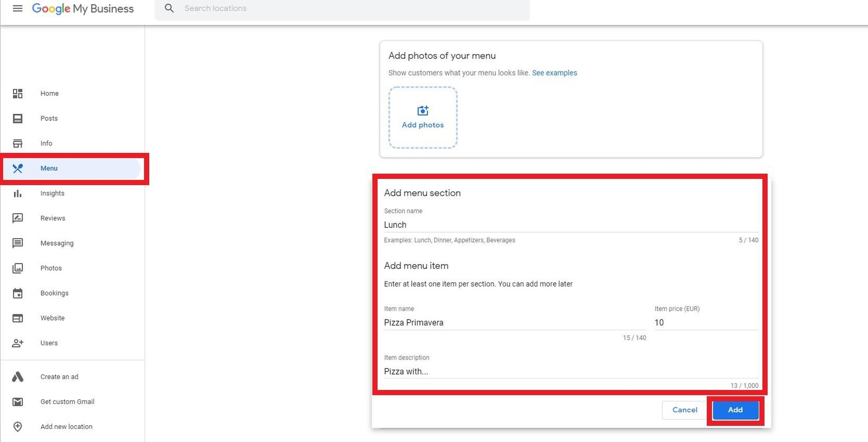Click the 15 / 140 character counter

(x=634, y=338)
